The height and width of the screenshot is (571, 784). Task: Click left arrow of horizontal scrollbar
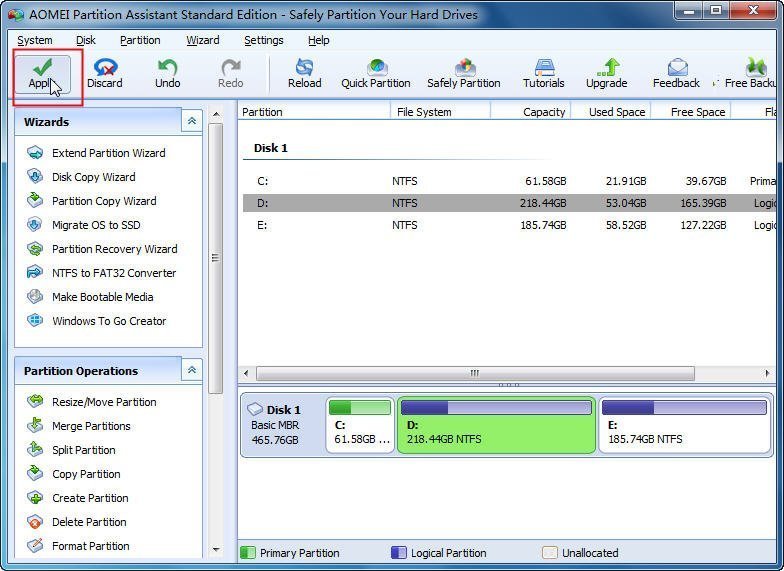(246, 373)
